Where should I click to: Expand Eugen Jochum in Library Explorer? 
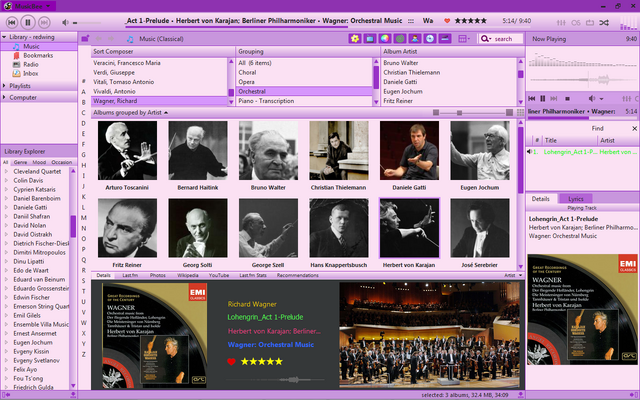click(x=6, y=342)
